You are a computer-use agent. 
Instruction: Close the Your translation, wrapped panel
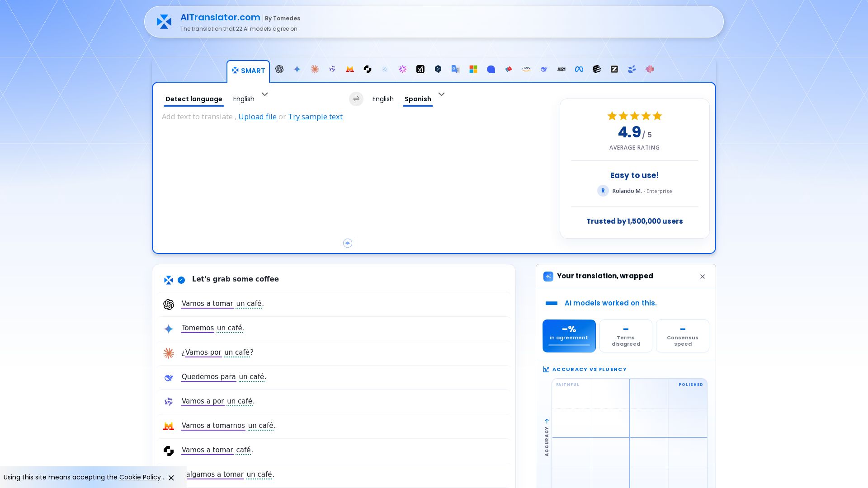click(703, 277)
